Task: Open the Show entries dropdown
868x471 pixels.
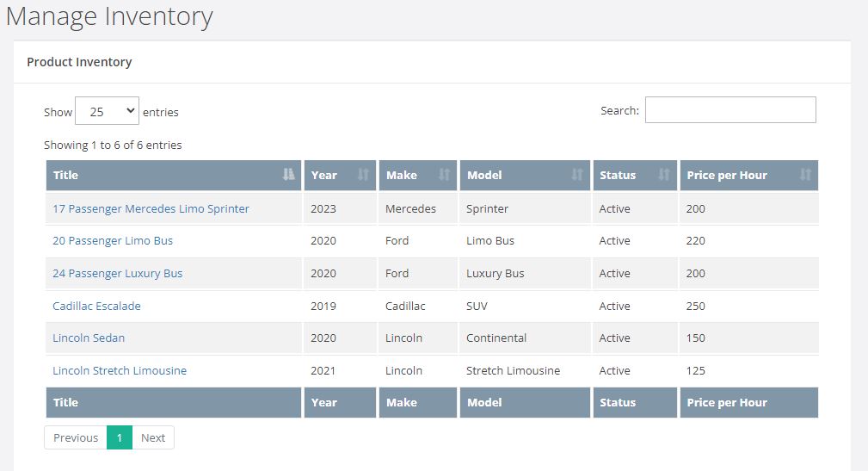Action: pos(107,111)
